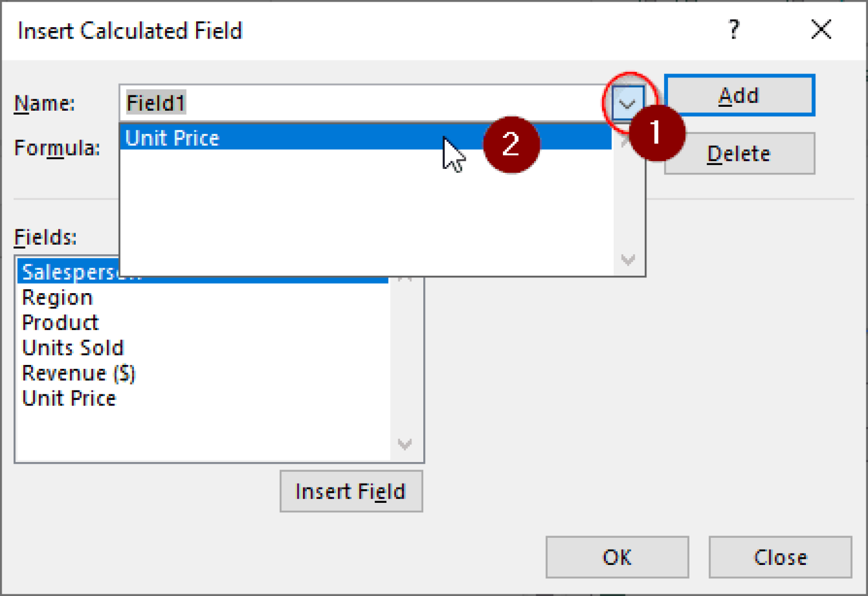Click the scroll-down arrow beside the Fields box
The width and height of the screenshot is (868, 596).
point(405,445)
